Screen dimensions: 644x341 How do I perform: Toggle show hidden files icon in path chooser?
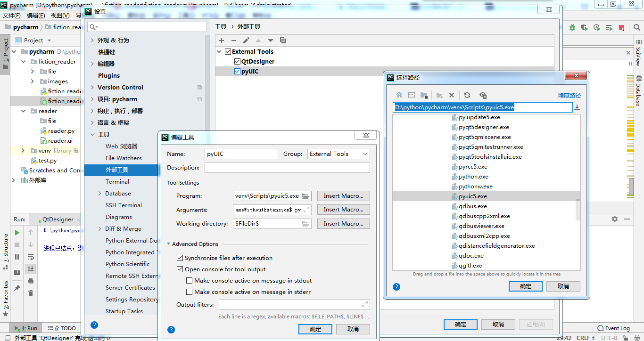[483, 95]
